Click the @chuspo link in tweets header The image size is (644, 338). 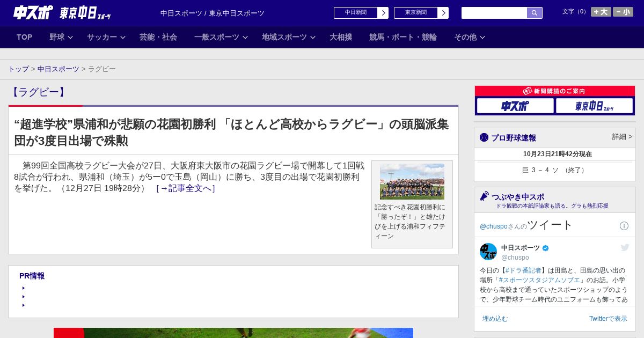(493, 226)
